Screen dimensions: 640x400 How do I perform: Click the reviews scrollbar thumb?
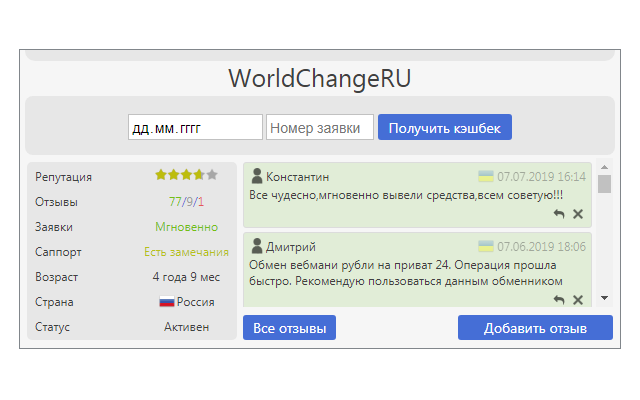coord(604,184)
